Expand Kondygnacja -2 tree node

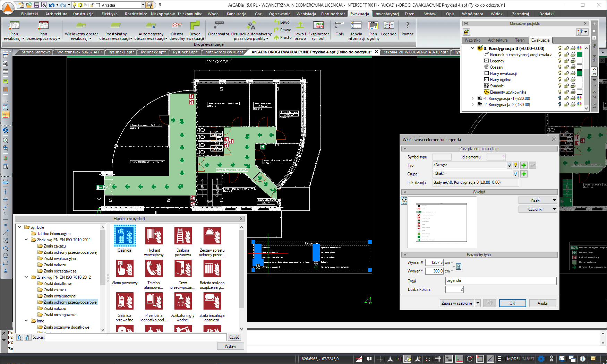click(x=472, y=104)
